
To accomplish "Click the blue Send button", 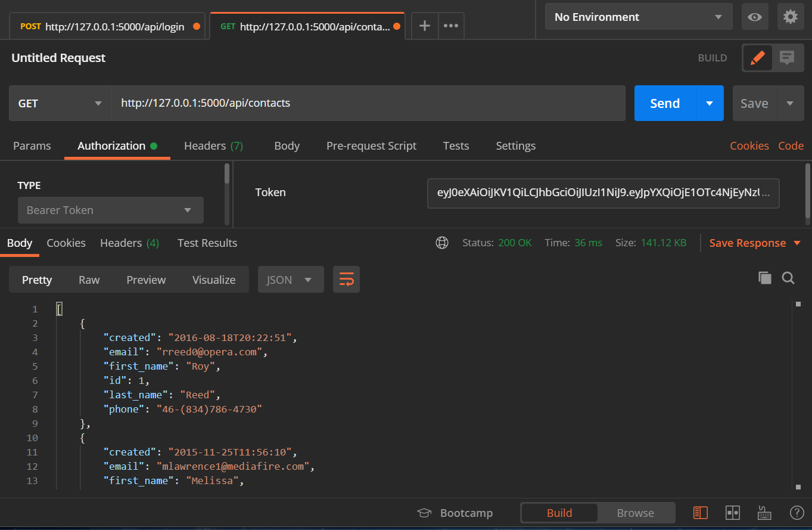I will click(x=665, y=103).
